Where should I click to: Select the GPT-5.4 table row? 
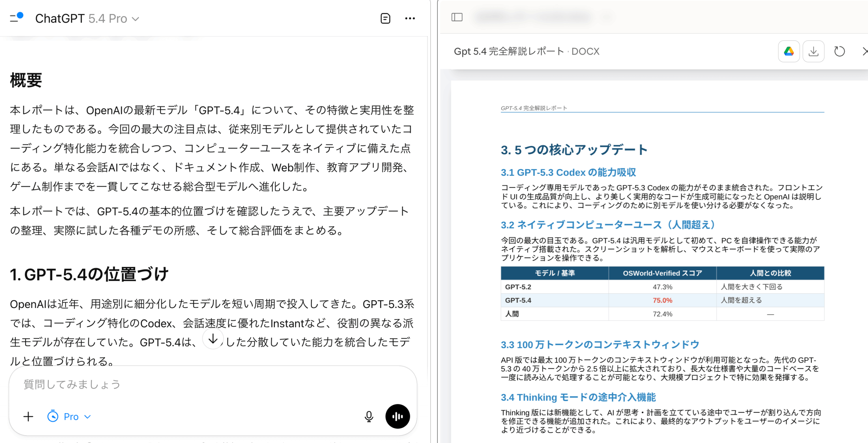click(x=518, y=300)
